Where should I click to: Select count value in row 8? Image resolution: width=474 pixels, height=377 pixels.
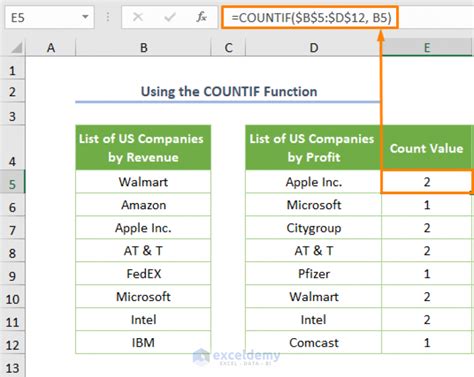pos(427,251)
